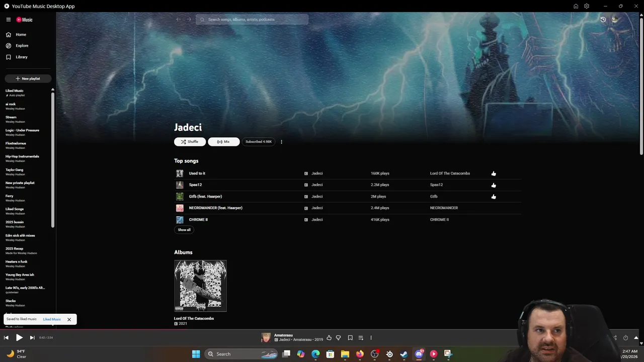Toggle like on Gtfb (feat. Haarper)
The height and width of the screenshot is (362, 644).
494,197
